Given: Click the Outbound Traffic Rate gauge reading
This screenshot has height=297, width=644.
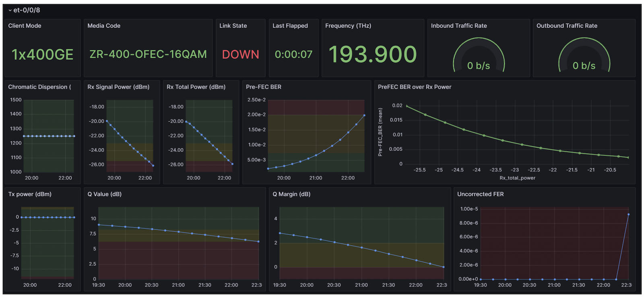Looking at the screenshot, I should point(584,66).
